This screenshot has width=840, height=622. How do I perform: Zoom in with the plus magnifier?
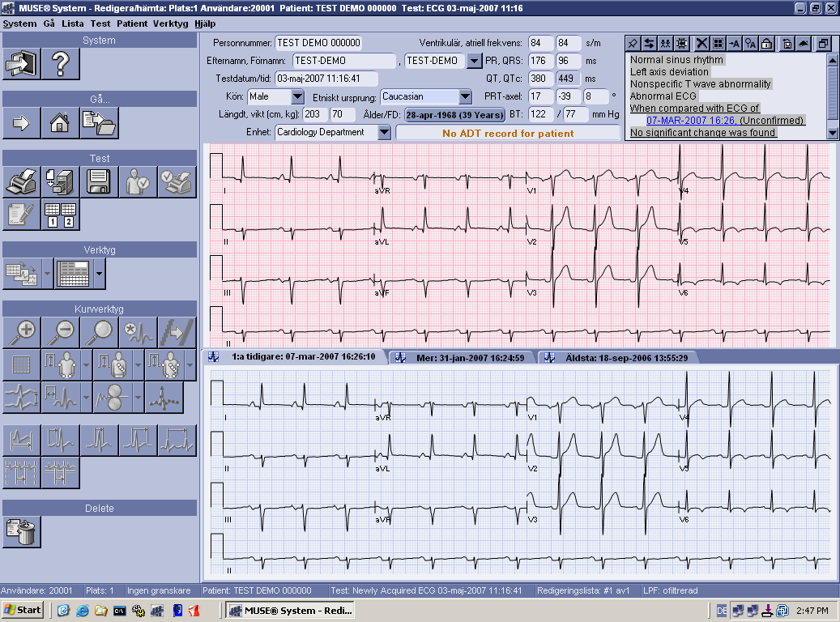pyautogui.click(x=21, y=332)
